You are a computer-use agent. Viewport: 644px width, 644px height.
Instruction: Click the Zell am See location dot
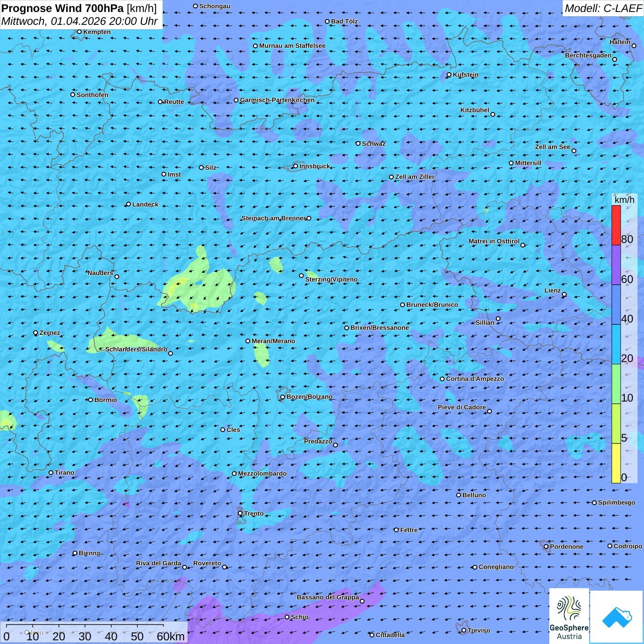pyautogui.click(x=574, y=150)
